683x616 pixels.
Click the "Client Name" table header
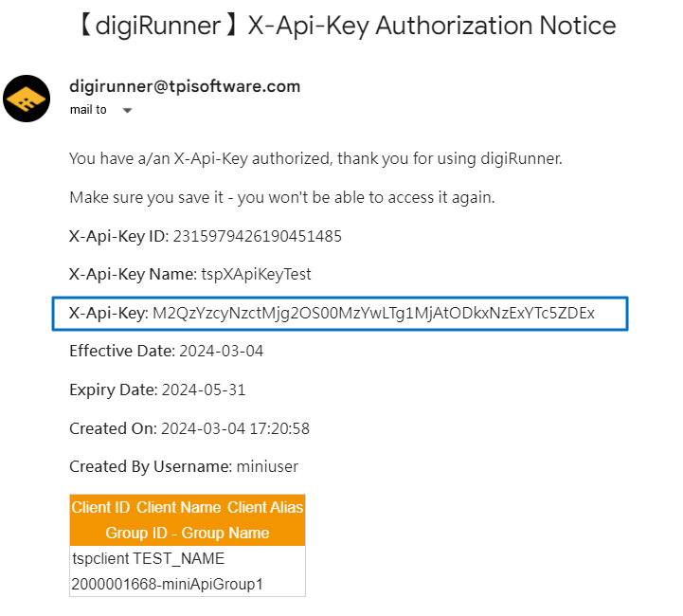178,507
